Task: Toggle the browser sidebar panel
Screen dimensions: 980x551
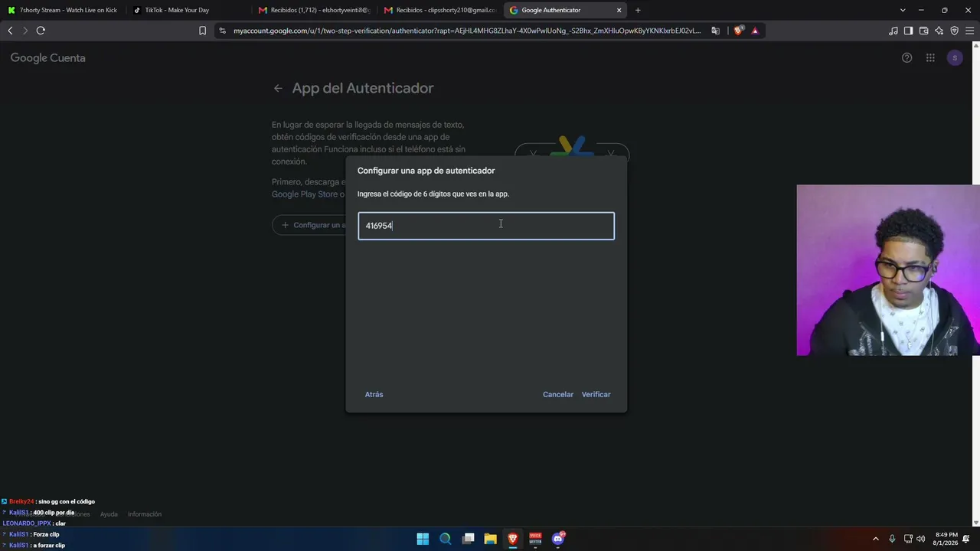Action: coord(908,31)
